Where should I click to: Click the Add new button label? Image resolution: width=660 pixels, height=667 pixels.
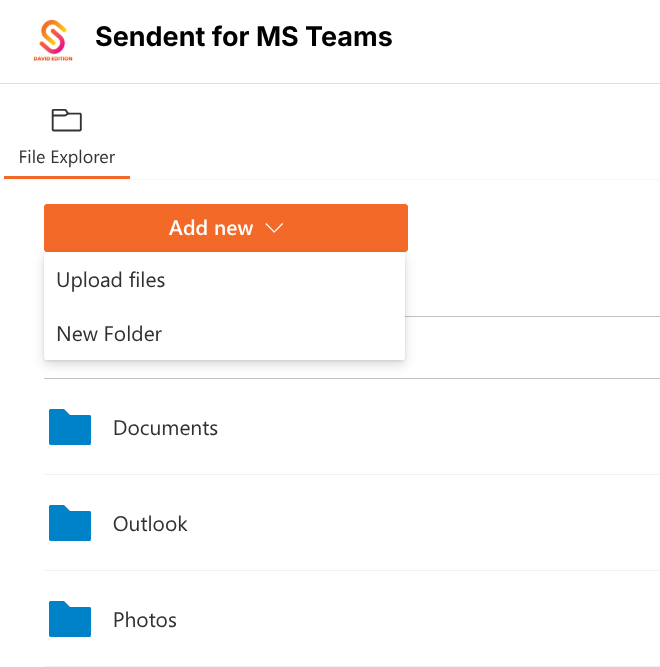211,229
